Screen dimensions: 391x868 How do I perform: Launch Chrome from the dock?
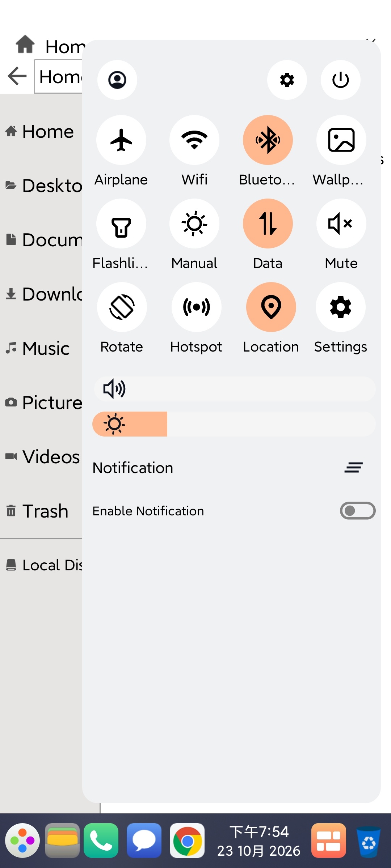pos(187,841)
